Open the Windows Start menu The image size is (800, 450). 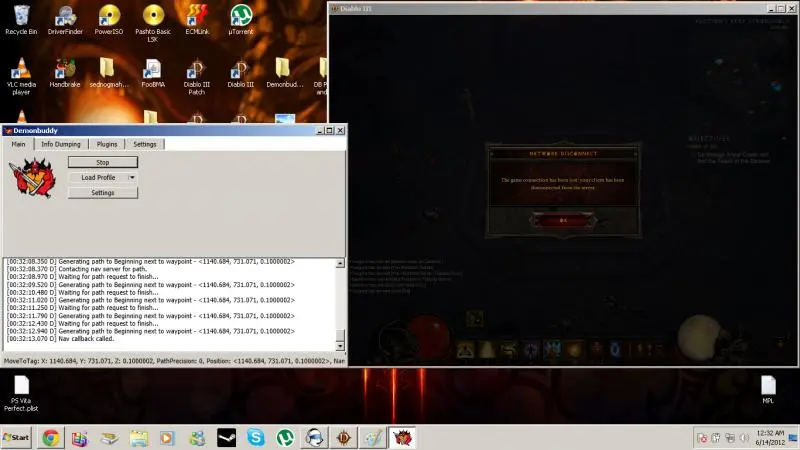tap(16, 438)
